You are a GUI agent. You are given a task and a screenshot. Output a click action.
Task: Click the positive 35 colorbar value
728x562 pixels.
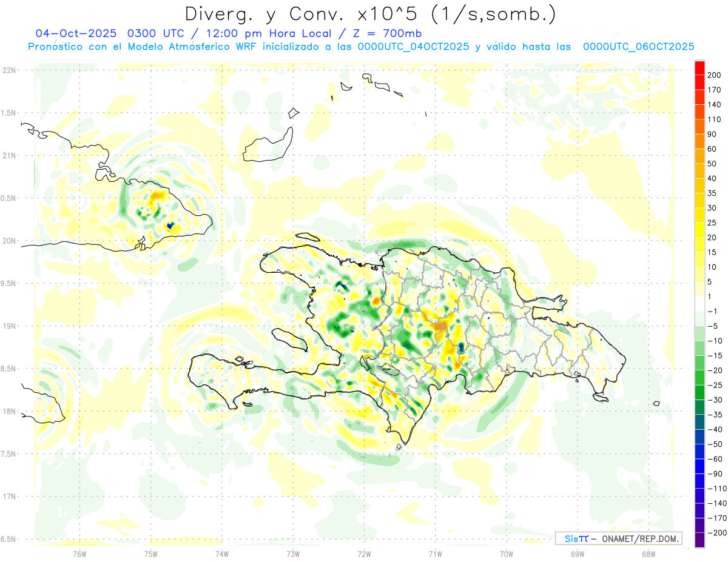pos(712,193)
